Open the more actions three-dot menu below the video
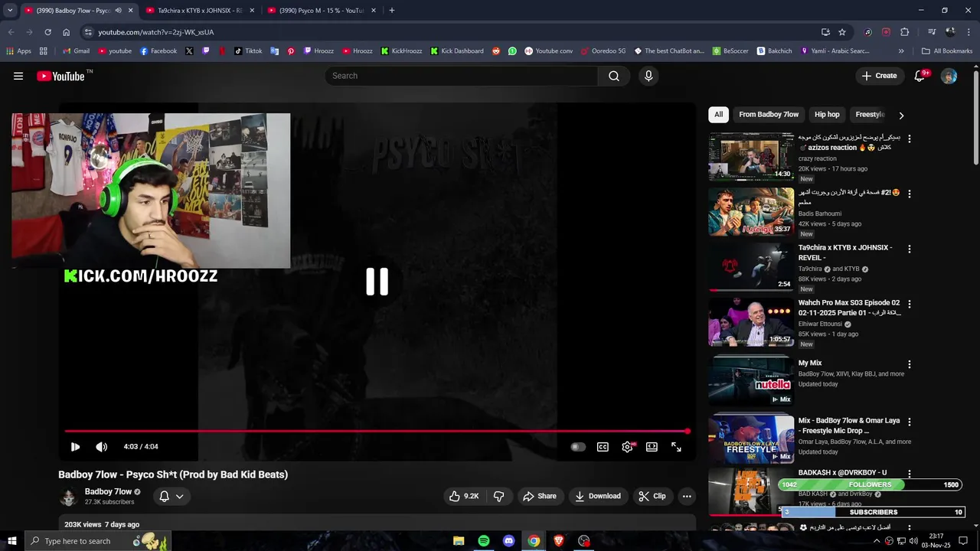 pos(687,496)
